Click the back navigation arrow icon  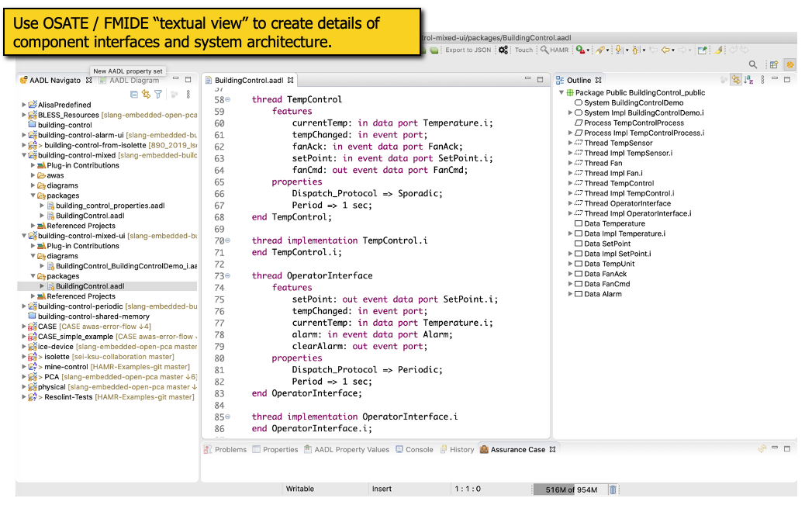click(x=665, y=50)
